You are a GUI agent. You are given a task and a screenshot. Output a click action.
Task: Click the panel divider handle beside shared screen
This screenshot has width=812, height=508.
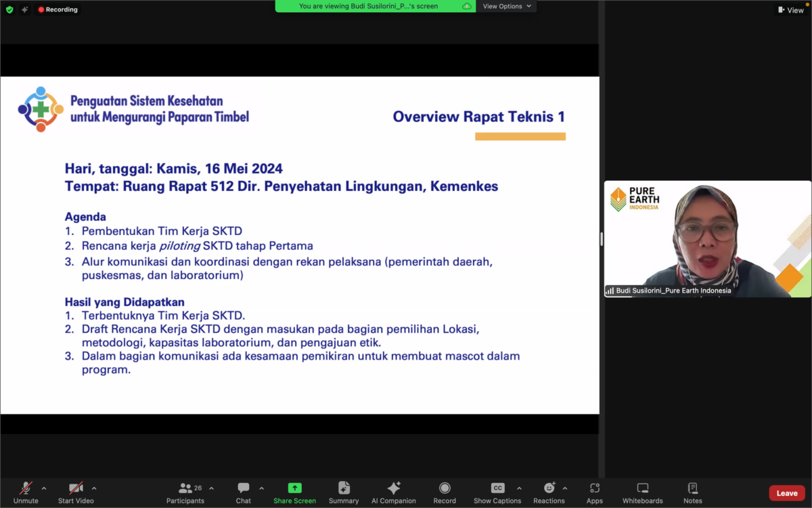pos(601,238)
